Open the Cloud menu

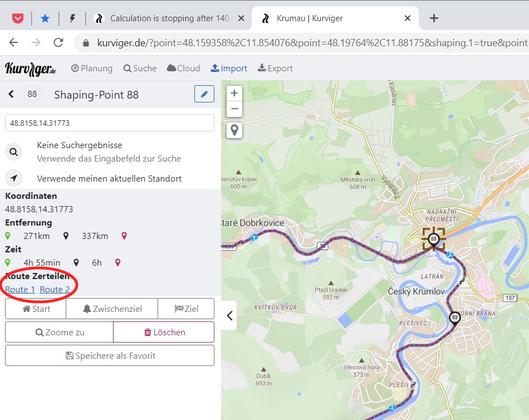coord(183,69)
